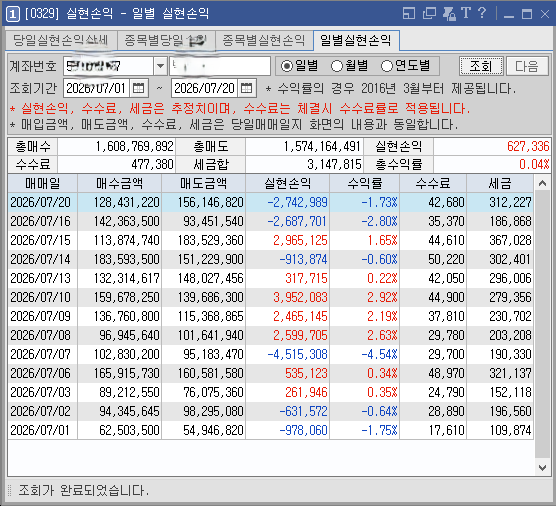Select the 2026/07/07 row date
This screenshot has width=556, height=506.
point(40,355)
